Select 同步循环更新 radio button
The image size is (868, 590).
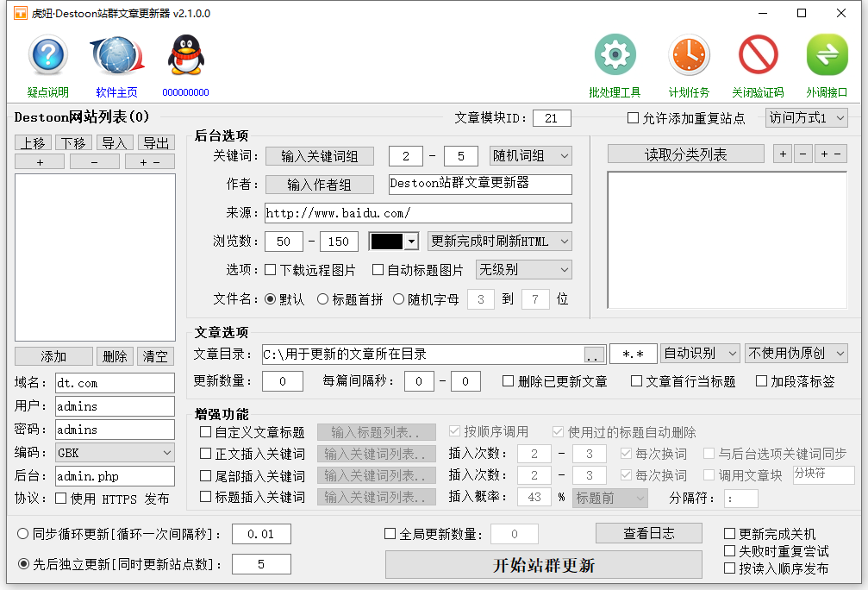click(x=22, y=534)
